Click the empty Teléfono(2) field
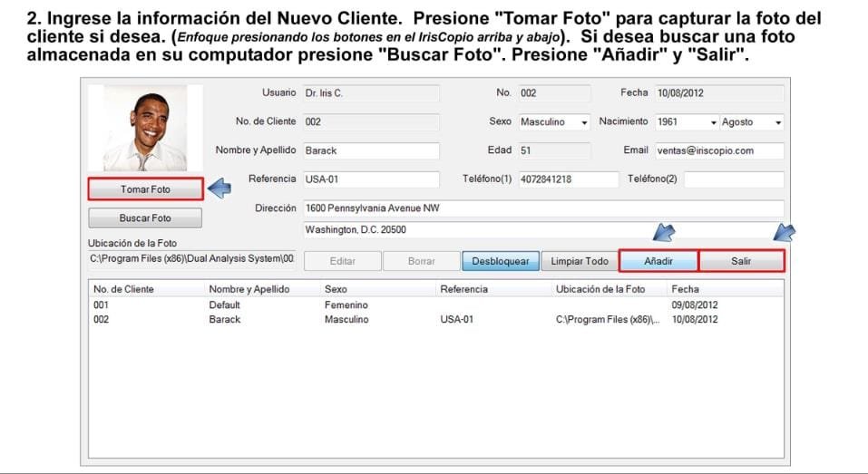The width and height of the screenshot is (868, 474). click(x=733, y=179)
